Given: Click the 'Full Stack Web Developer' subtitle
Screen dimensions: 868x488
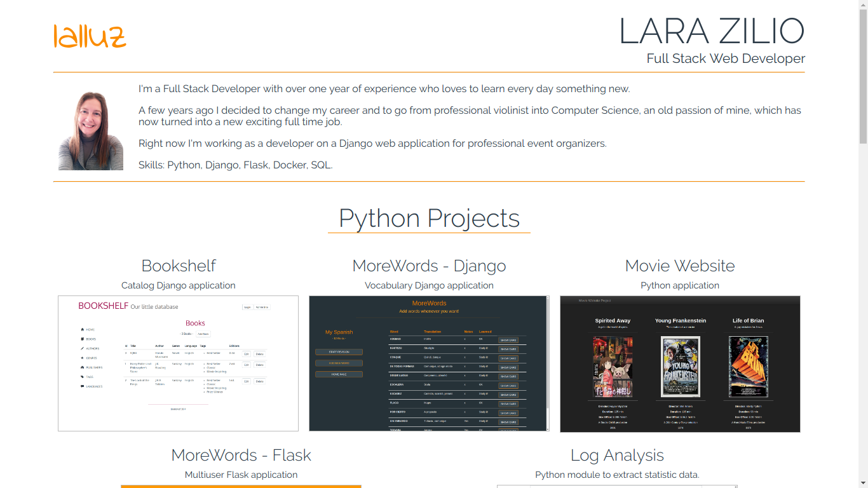Looking at the screenshot, I should click(726, 58).
